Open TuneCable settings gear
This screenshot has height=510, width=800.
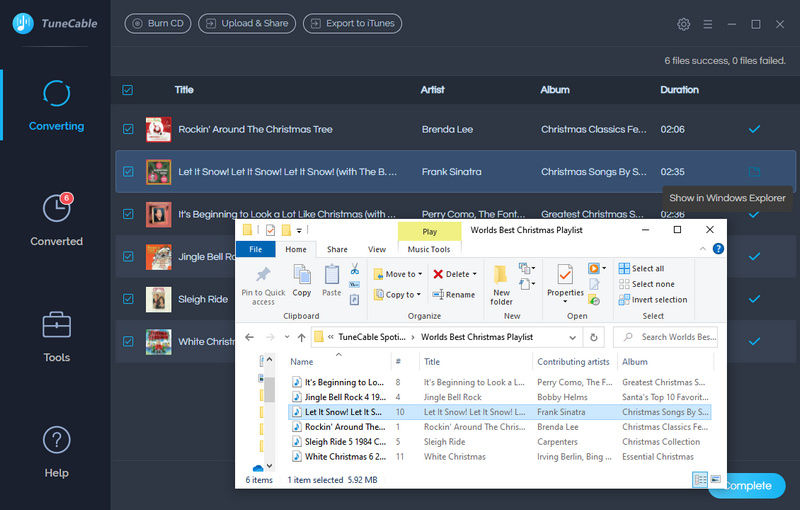(683, 24)
